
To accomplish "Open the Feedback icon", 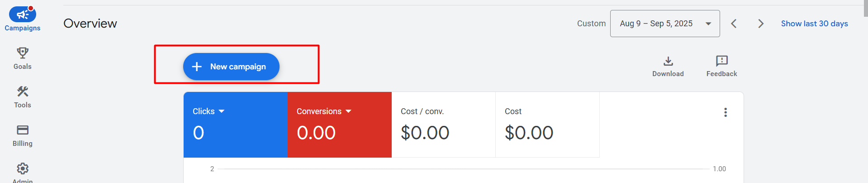I will (x=721, y=61).
